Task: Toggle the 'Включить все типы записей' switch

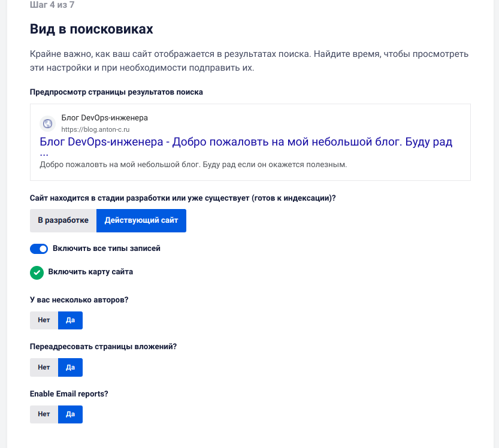Action: (39, 249)
